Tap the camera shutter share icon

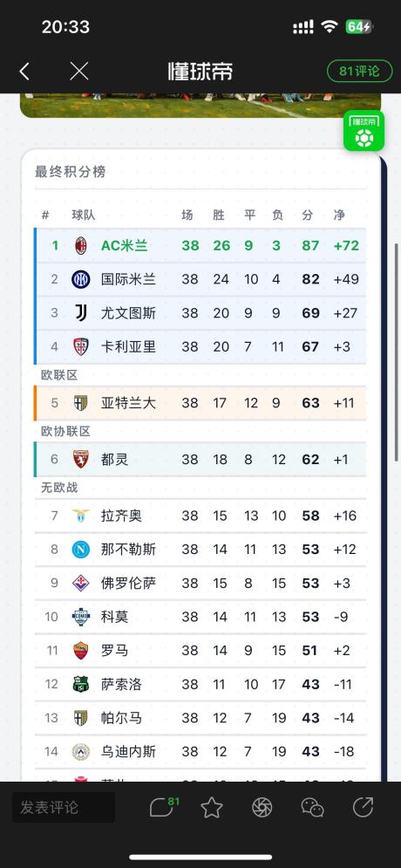click(x=262, y=808)
